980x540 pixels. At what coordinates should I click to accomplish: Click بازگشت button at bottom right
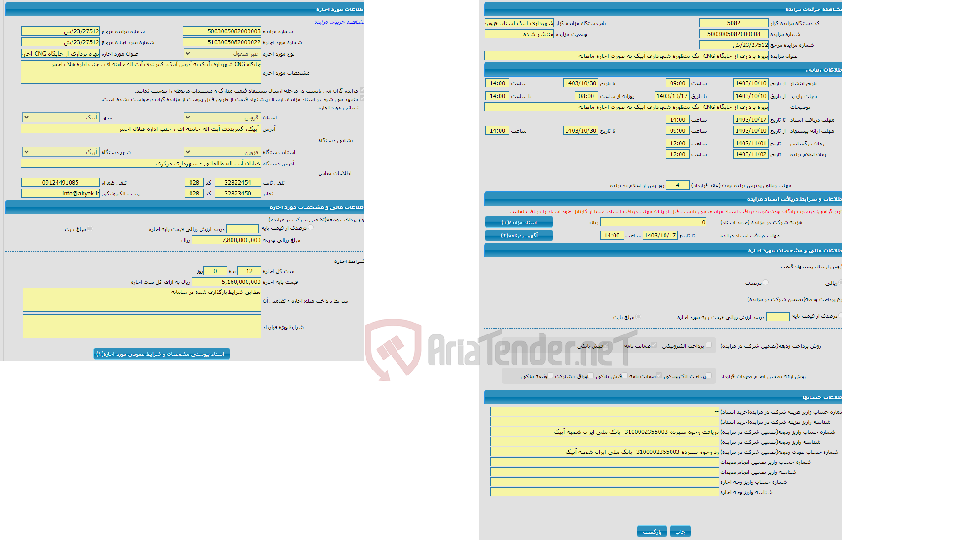click(x=651, y=530)
